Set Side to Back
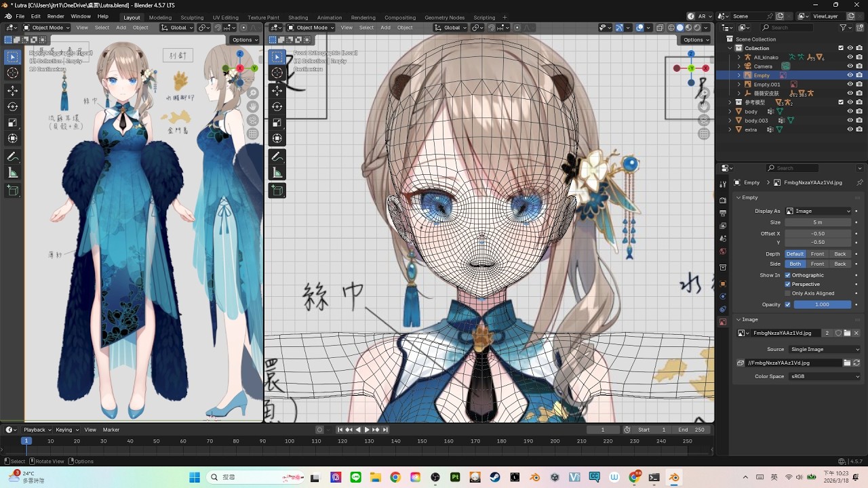The image size is (868, 488). (840, 264)
